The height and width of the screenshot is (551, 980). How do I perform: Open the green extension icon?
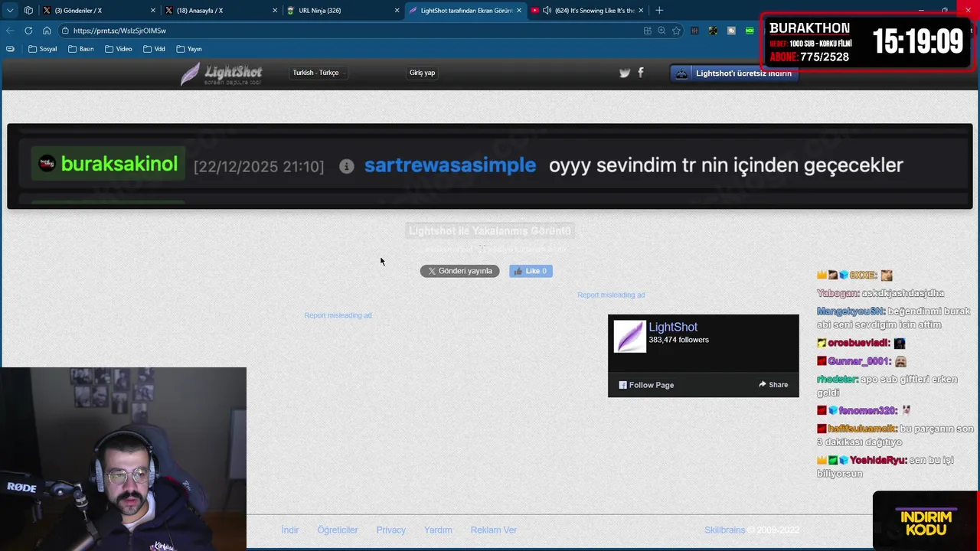750,31
